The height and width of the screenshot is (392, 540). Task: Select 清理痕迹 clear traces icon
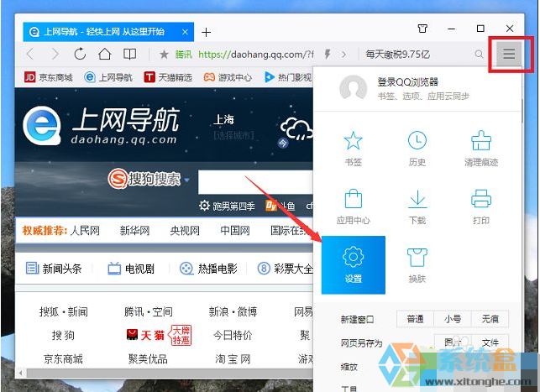[481, 149]
